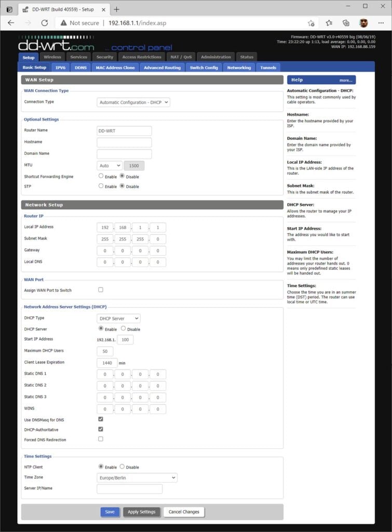Click the Router Name input field
The width and height of the screenshot is (392, 532).
click(124, 130)
